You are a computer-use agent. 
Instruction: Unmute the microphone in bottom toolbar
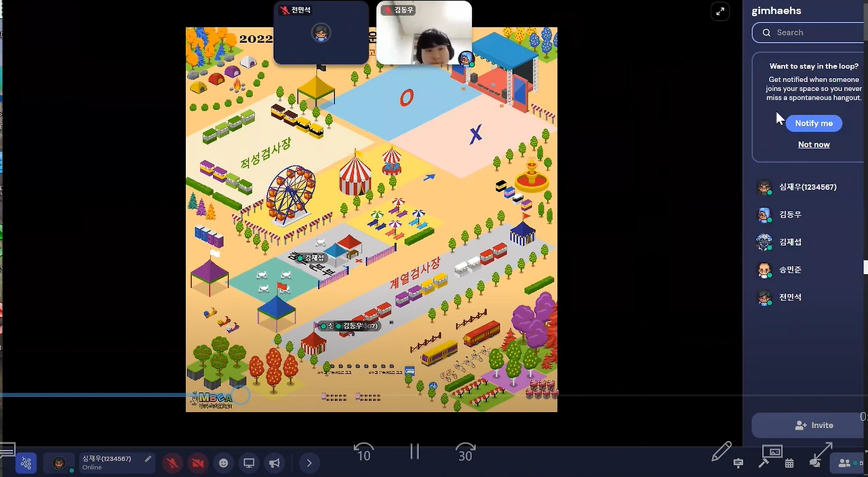[172, 463]
